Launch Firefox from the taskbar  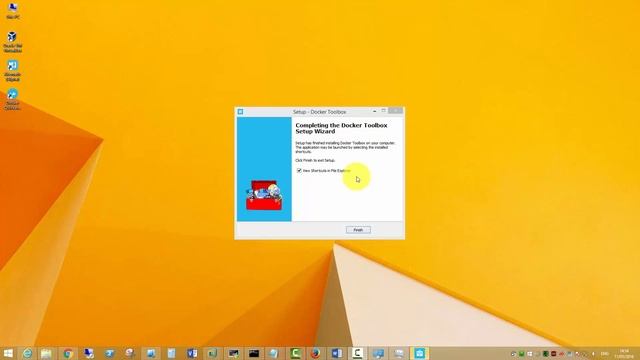pos(316,353)
